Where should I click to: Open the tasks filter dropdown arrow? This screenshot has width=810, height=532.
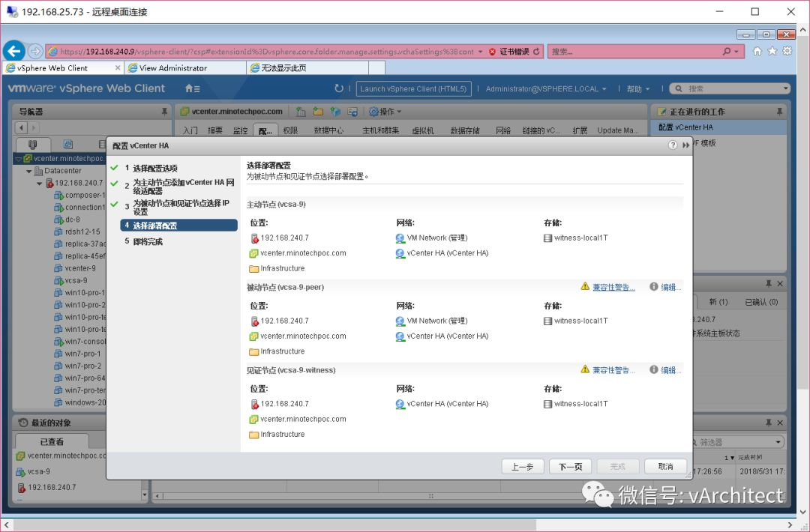click(x=778, y=442)
